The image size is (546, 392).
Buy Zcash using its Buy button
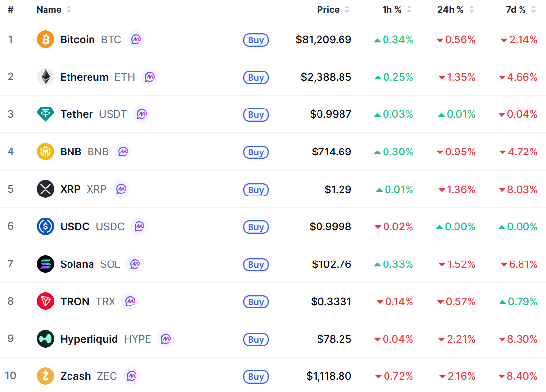256,377
